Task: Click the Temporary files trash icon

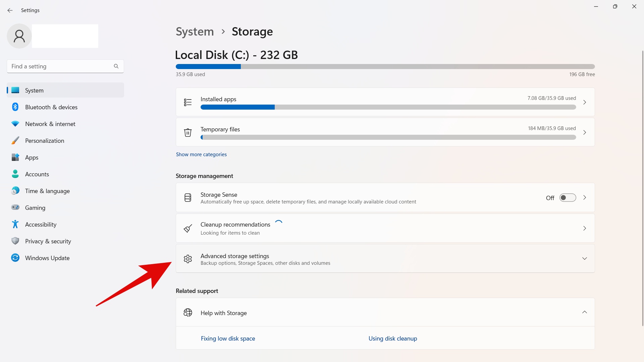Action: pyautogui.click(x=187, y=132)
